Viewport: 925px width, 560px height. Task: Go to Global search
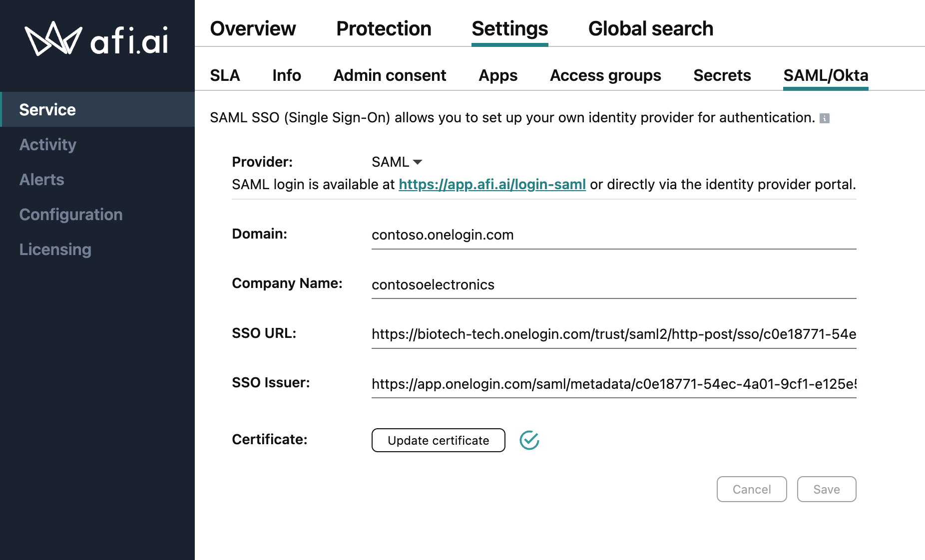[651, 28]
